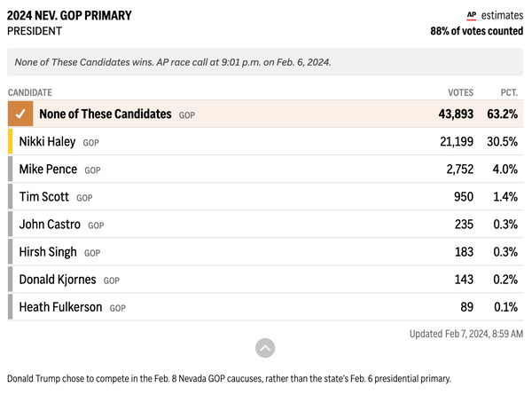Viewport: 532px width, 395px height.
Task: Click the Updated Feb 7, 2024 timestamp
Action: coord(466,334)
